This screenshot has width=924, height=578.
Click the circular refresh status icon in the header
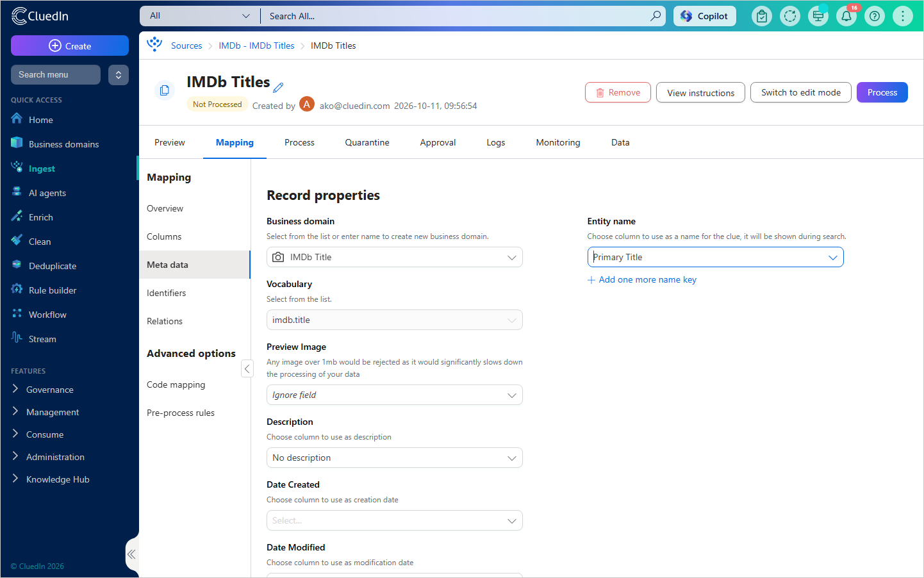click(x=790, y=16)
